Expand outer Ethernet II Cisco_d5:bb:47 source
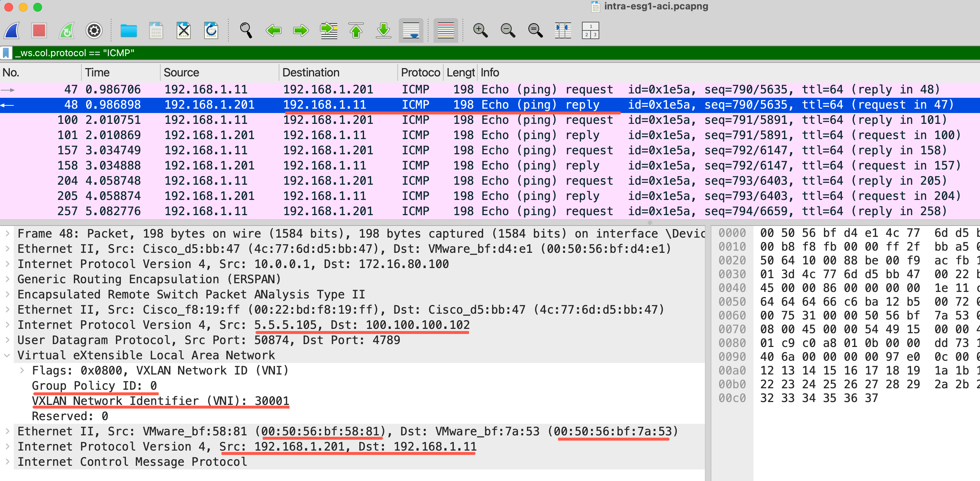 (7, 249)
